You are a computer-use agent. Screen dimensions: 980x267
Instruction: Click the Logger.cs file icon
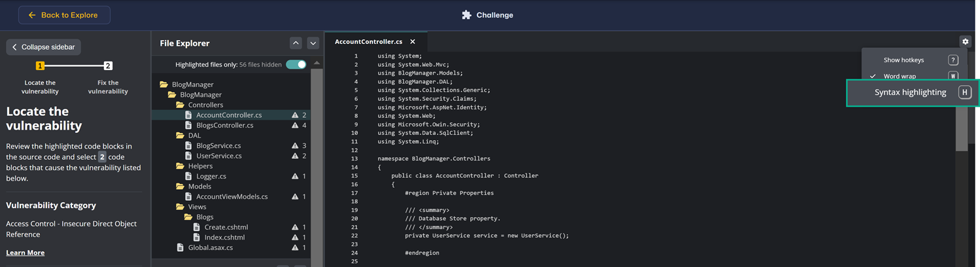point(188,176)
